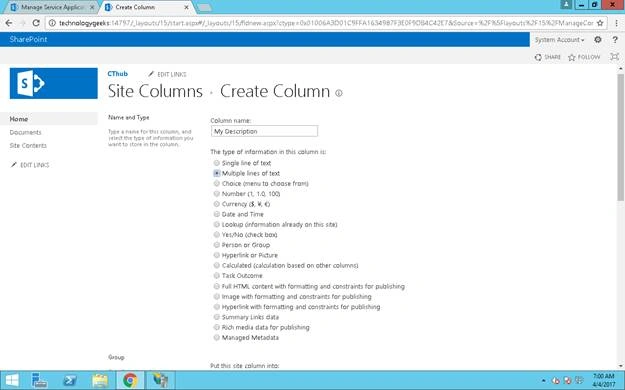Viewport: 625px width, 390px height.
Task: Open the System Account dropdown
Action: pyautogui.click(x=559, y=40)
